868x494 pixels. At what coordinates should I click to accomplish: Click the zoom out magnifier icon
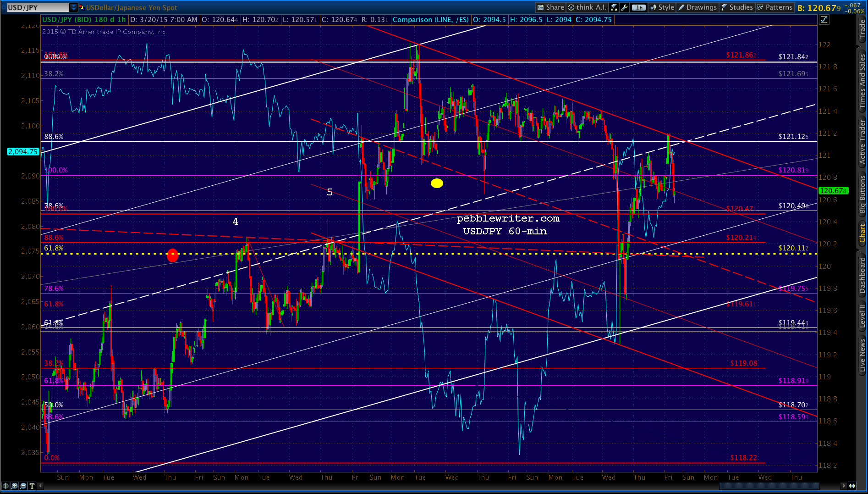coord(23,486)
